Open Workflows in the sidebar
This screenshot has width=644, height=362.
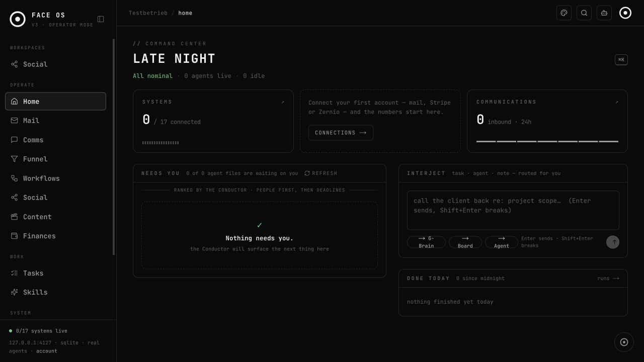click(x=55, y=178)
